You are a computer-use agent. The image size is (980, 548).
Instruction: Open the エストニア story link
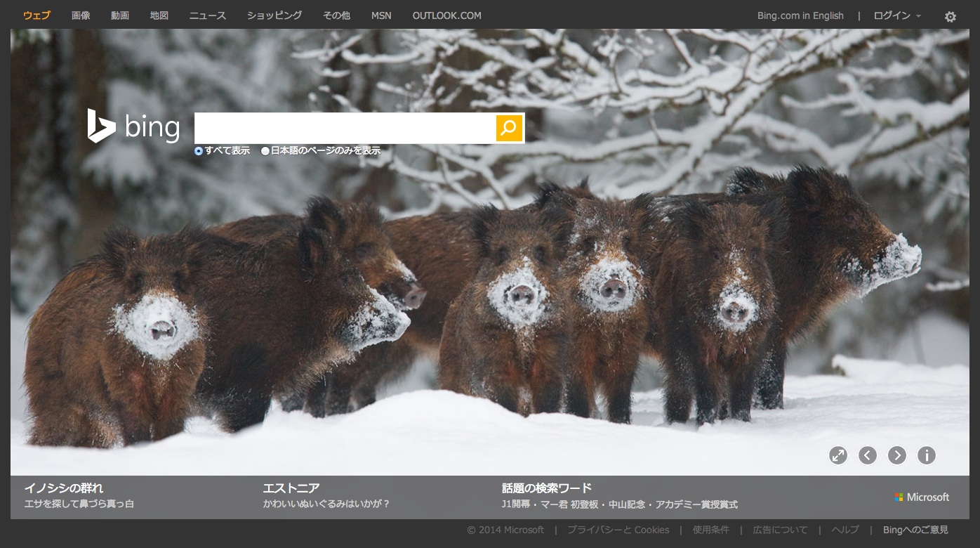(x=291, y=488)
